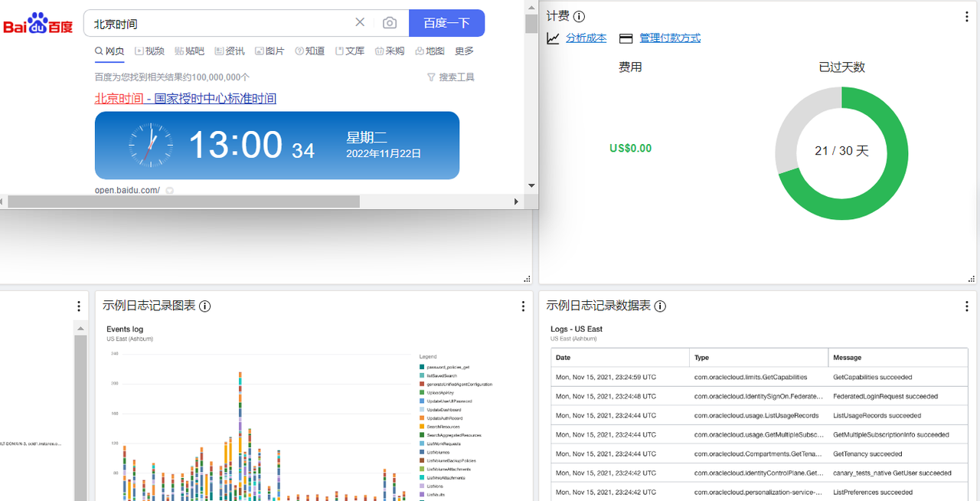Open the 管理付款方式 link
This screenshot has height=501, width=980.
pos(670,38)
